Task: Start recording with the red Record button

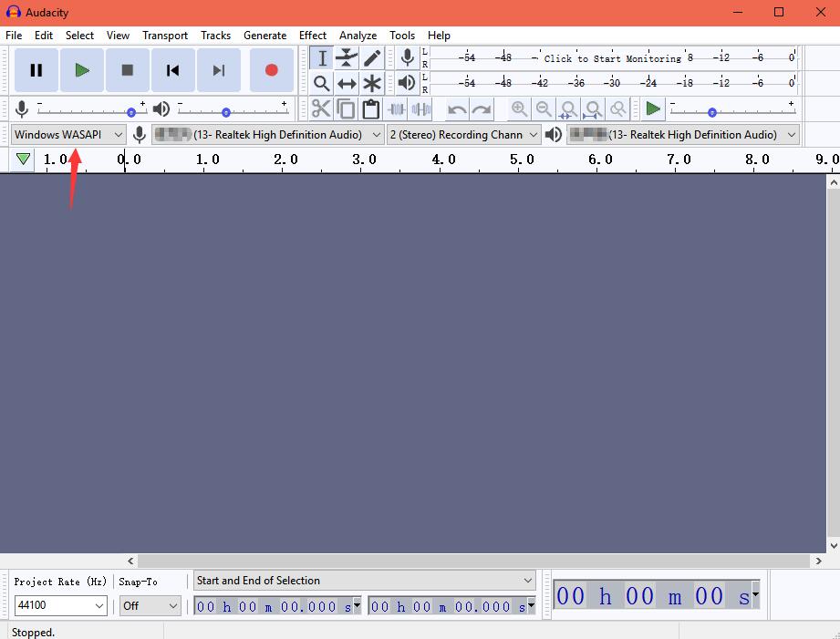Action: pos(272,70)
